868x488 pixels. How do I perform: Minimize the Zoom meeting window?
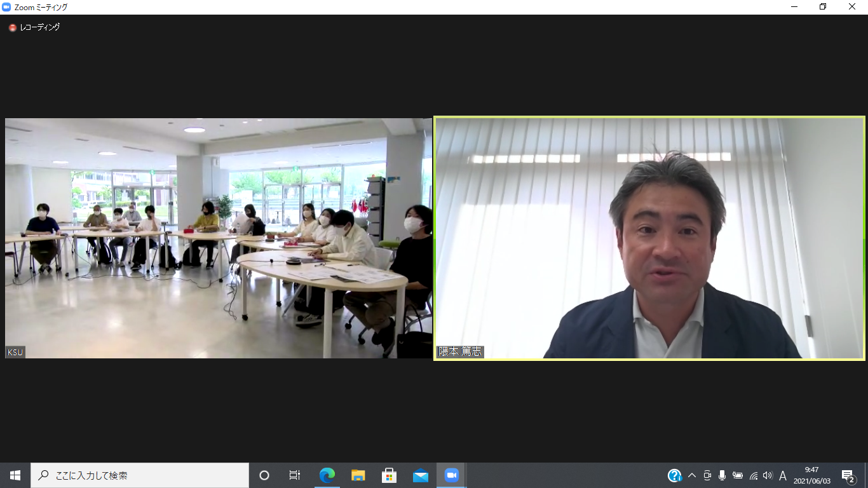[794, 7]
